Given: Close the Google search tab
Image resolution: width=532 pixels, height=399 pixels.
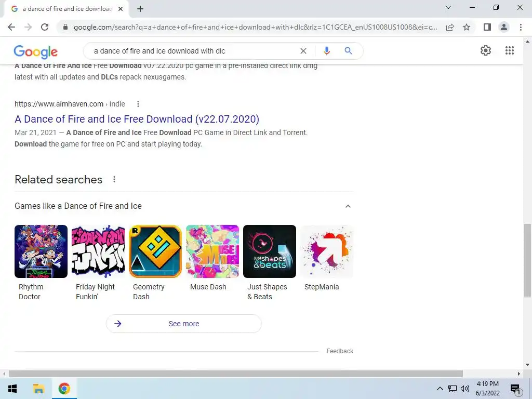Looking at the screenshot, I should pos(121,9).
